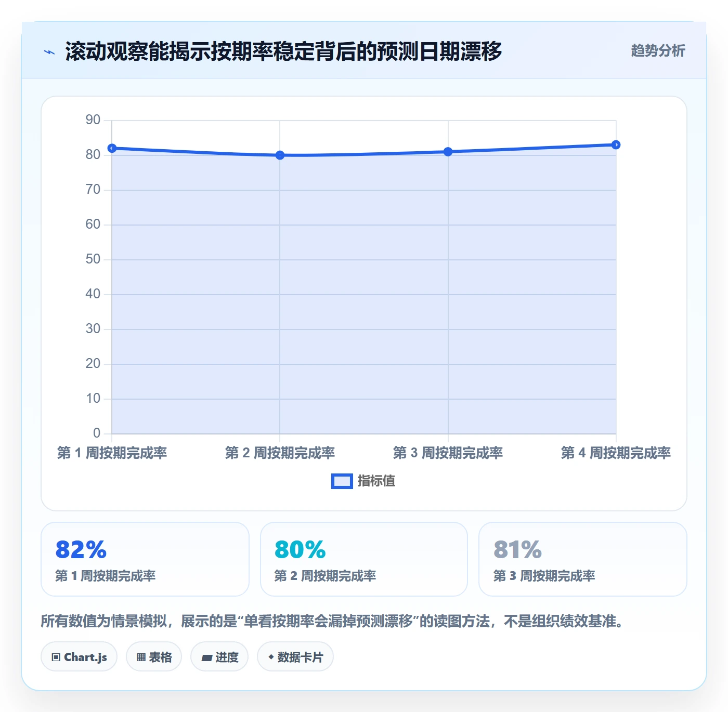Open the Chart.js tag chip

click(79, 657)
